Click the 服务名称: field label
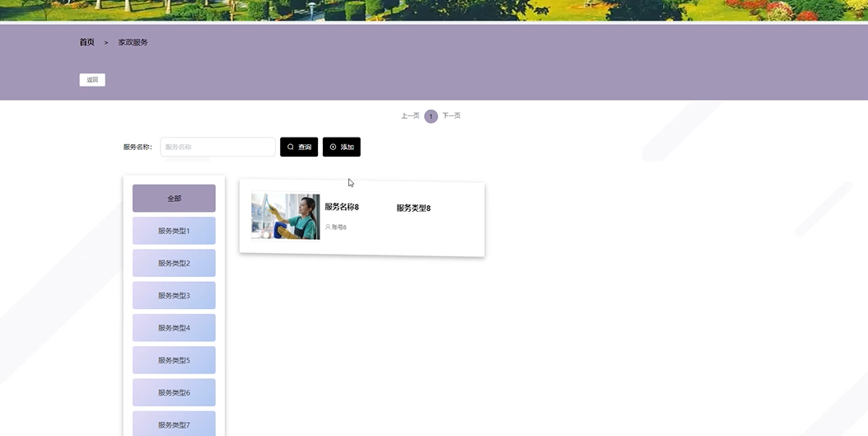The width and height of the screenshot is (868, 436). [x=138, y=147]
